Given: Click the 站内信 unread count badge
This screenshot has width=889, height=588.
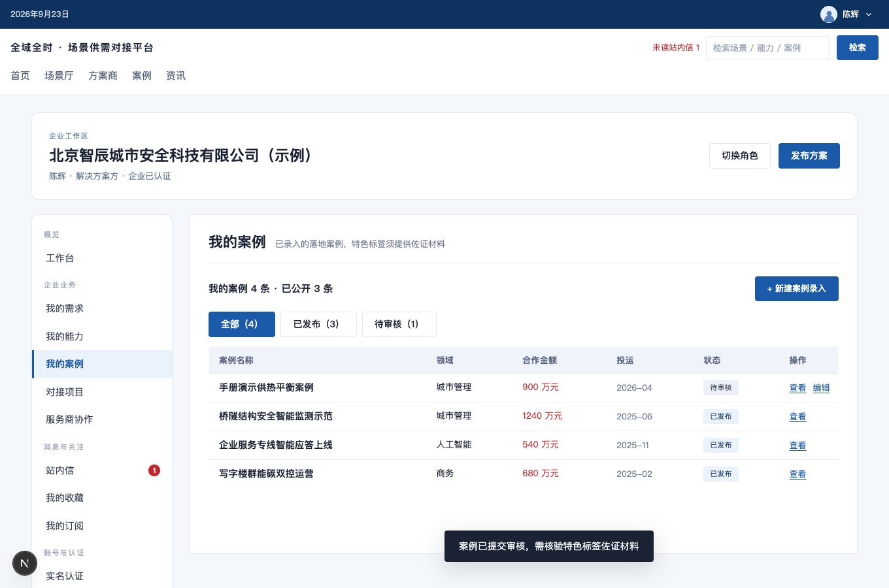Looking at the screenshot, I should 154,470.
